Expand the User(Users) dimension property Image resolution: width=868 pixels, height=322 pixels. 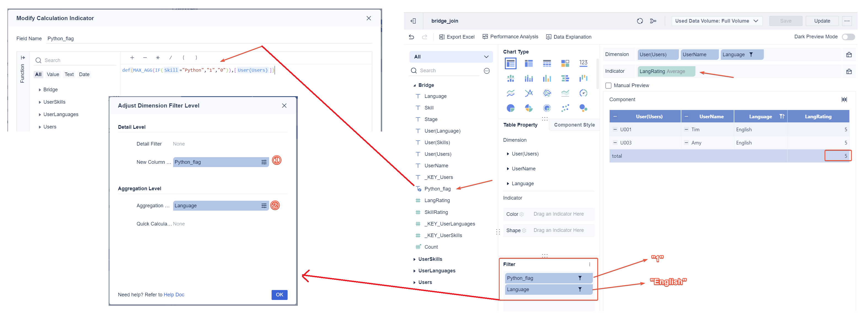pos(508,154)
